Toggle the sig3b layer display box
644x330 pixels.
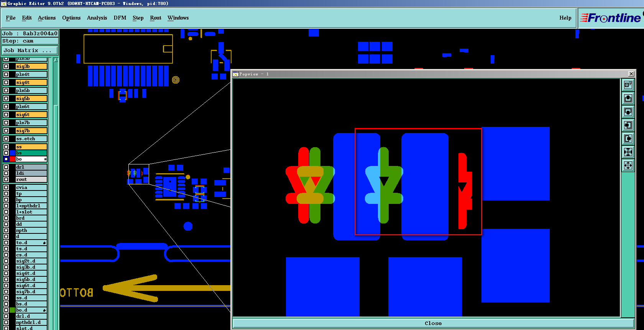coord(6,66)
